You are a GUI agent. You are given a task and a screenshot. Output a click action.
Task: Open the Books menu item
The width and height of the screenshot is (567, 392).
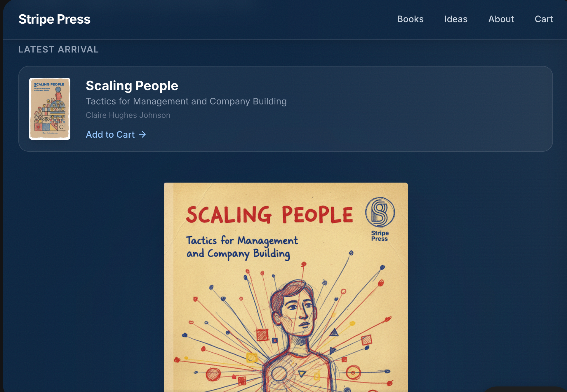point(410,19)
